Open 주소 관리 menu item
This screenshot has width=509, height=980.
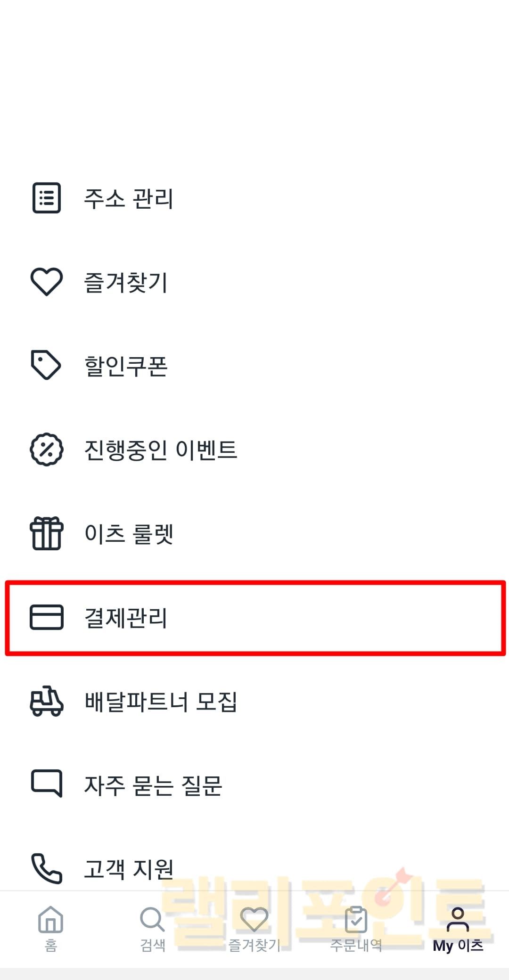click(x=129, y=198)
